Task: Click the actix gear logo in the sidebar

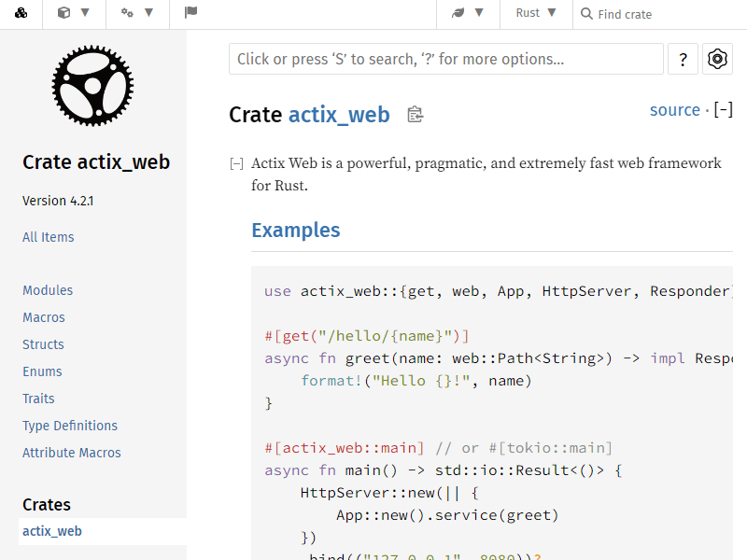Action: [92, 86]
